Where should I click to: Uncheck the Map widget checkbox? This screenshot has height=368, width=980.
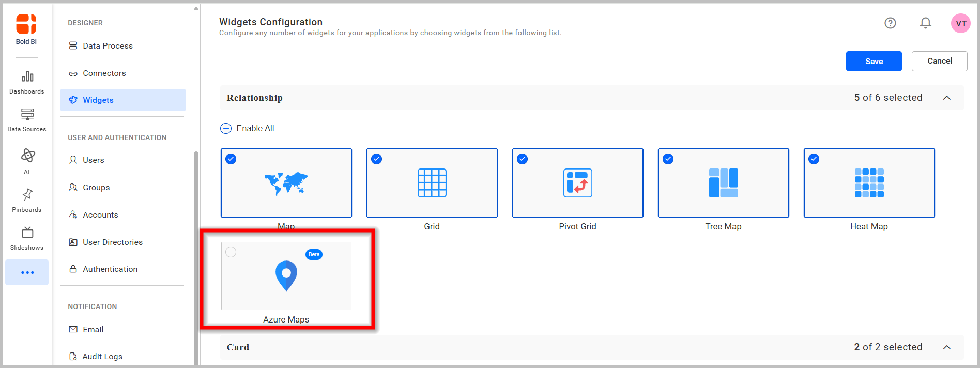pos(231,159)
